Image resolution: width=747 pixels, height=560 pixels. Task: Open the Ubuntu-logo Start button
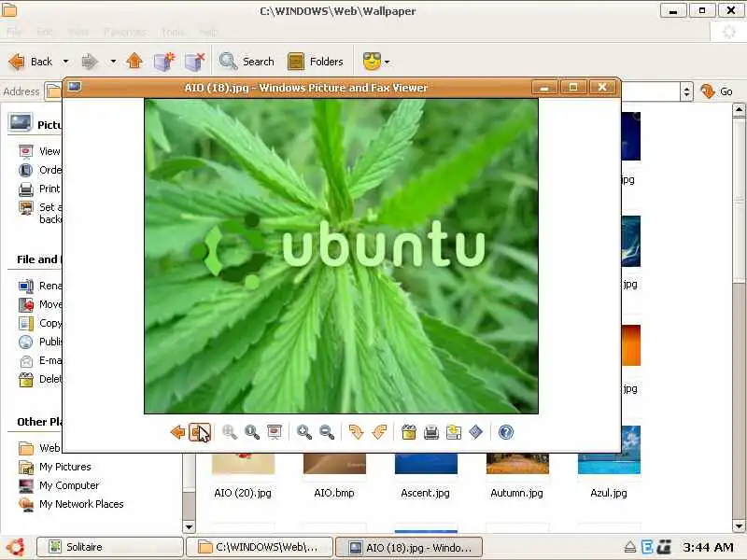click(15, 547)
